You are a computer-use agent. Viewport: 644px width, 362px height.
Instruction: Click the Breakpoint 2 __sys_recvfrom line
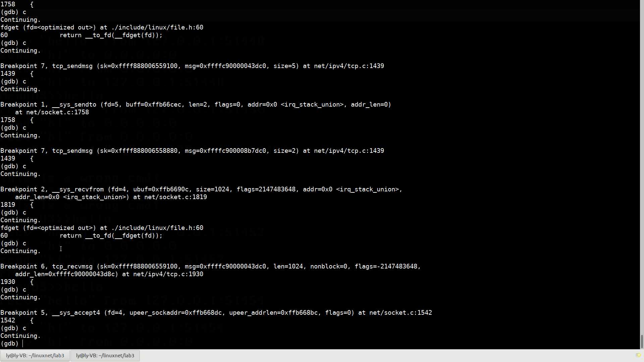click(201, 189)
